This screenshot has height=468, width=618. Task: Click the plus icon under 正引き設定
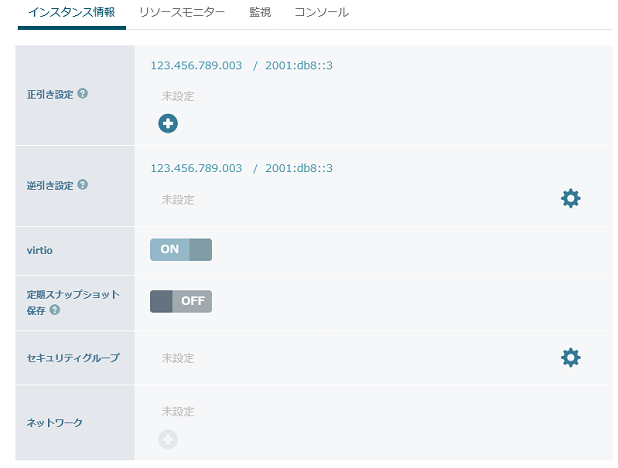coord(168,124)
